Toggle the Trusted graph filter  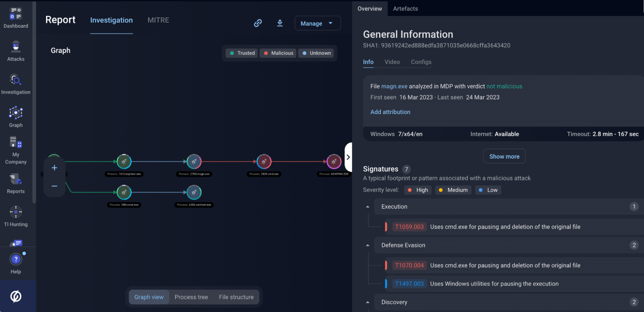pyautogui.click(x=242, y=53)
